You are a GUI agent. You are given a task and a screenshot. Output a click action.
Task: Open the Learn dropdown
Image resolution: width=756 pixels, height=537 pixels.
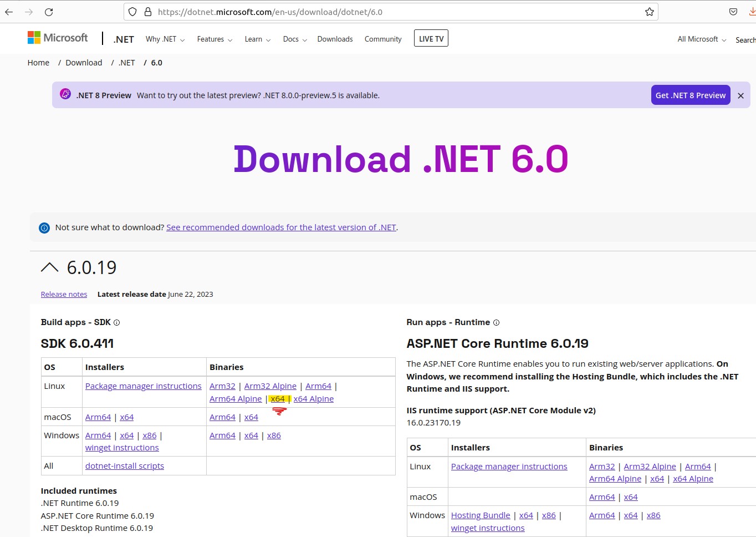click(258, 39)
